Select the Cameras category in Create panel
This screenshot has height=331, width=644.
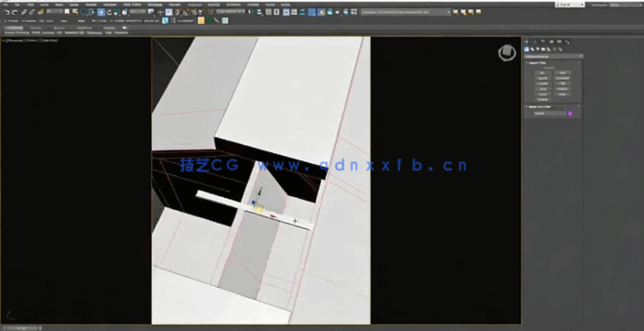[543, 50]
